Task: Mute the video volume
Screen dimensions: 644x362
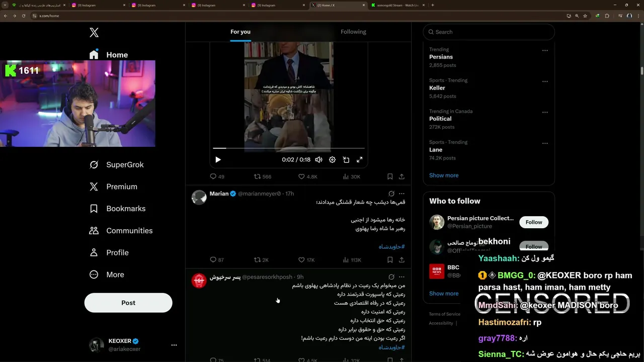Action: pos(318,159)
